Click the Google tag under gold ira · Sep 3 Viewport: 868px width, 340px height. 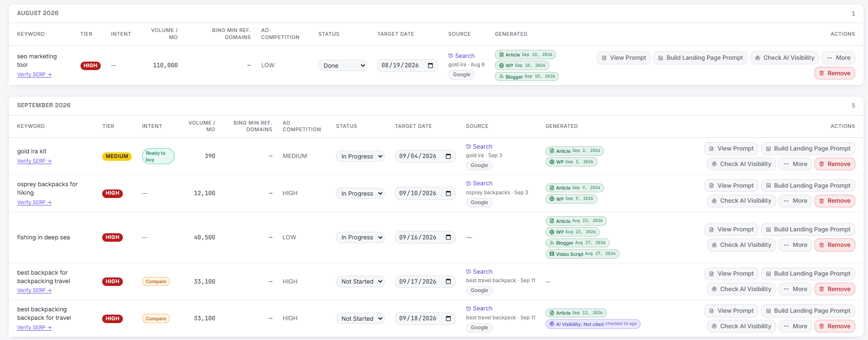click(479, 166)
